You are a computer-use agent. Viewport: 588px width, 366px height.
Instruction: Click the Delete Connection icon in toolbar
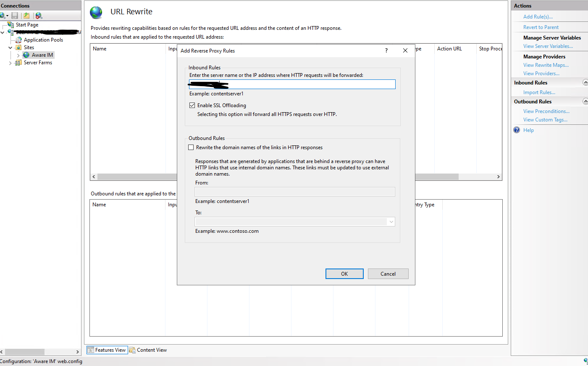(39, 16)
